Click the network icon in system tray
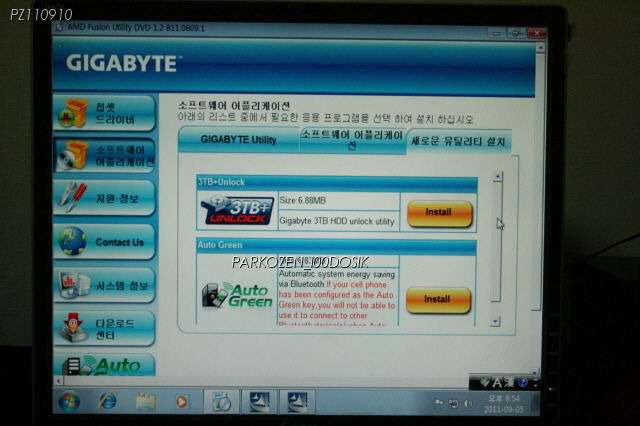This screenshot has width=640, height=426. (453, 404)
